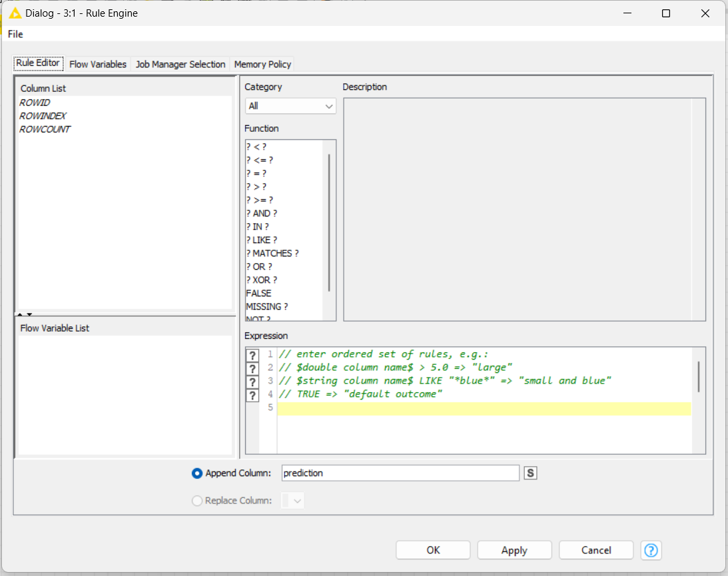The image size is (728, 576).
Task: Select the Append Column radio button
Action: coord(197,473)
